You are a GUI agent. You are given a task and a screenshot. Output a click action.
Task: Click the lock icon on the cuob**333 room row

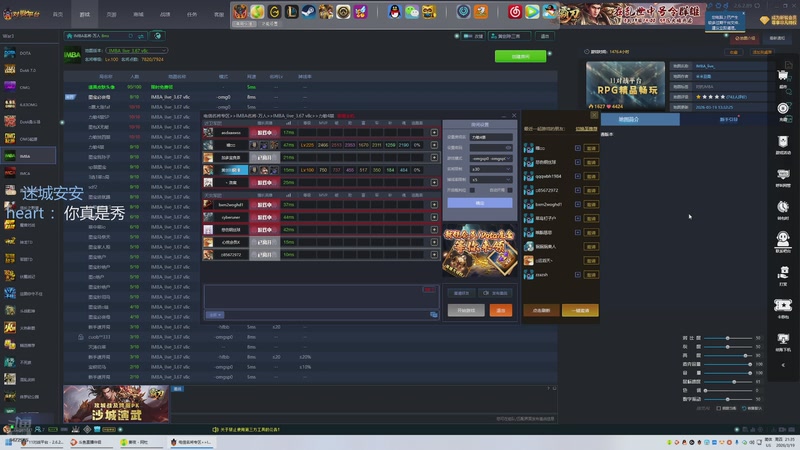point(81,337)
